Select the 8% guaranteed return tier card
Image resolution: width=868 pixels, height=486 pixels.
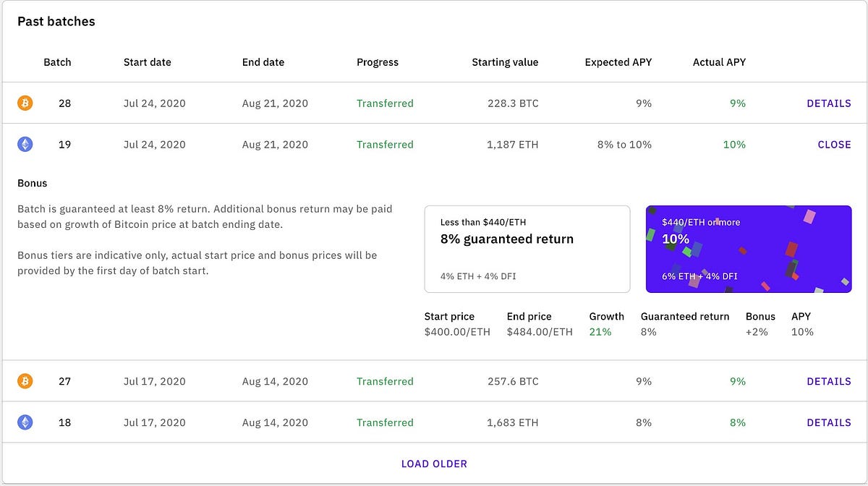[x=527, y=249]
